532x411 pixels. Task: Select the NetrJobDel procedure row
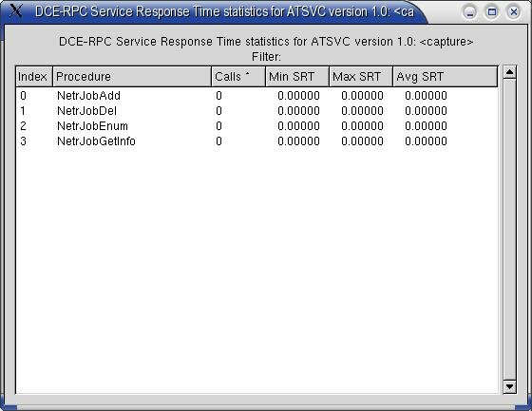point(256,111)
